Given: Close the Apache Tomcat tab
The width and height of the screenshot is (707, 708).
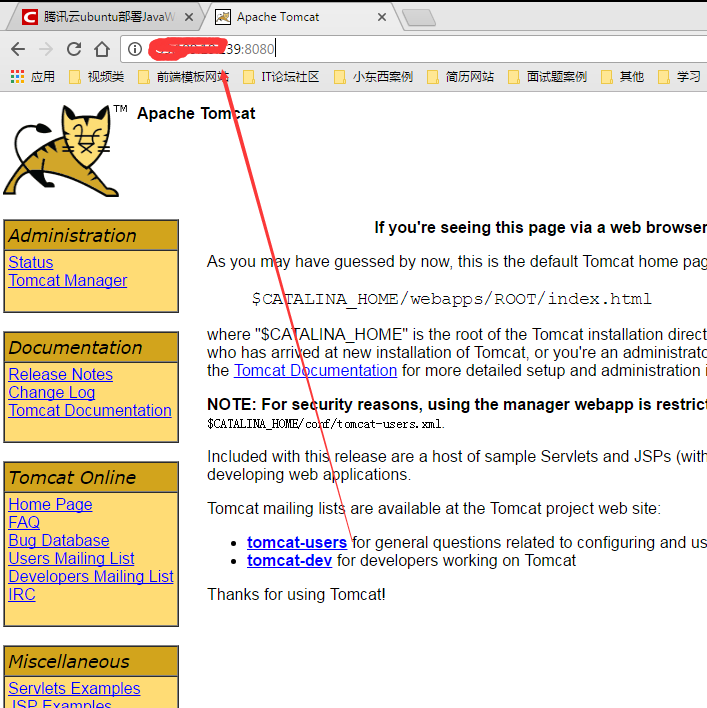Looking at the screenshot, I should pyautogui.click(x=382, y=17).
